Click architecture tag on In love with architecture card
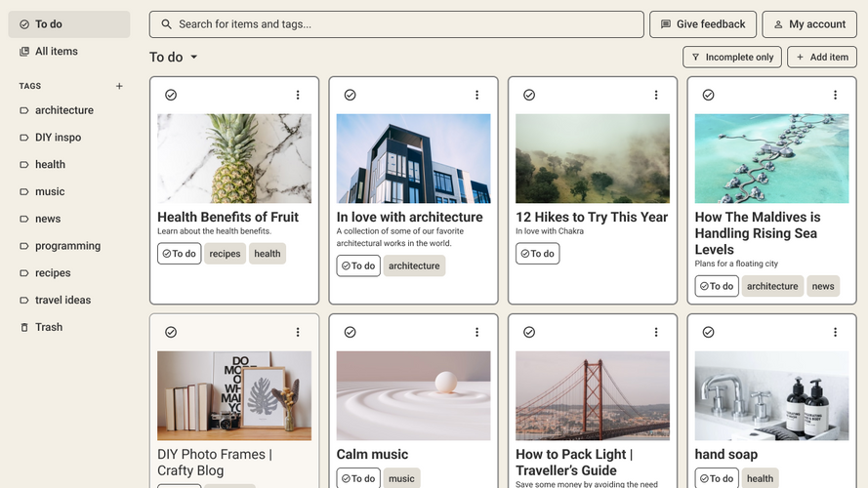Screen dimensions: 868x488 tap(414, 265)
